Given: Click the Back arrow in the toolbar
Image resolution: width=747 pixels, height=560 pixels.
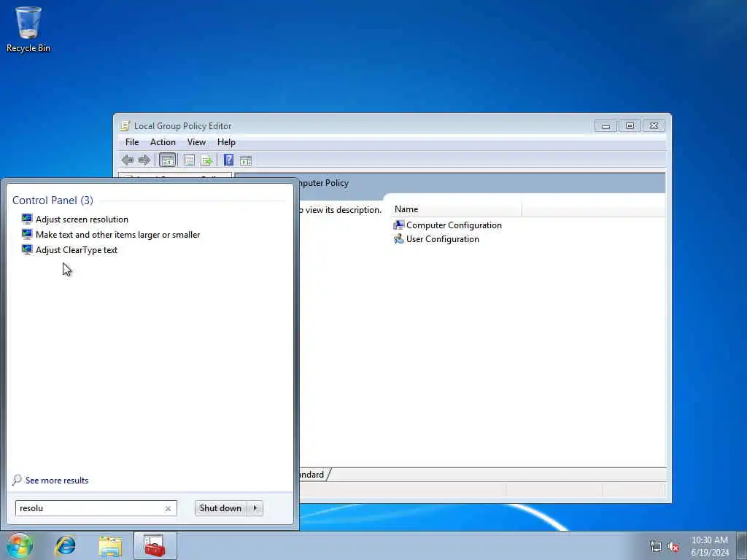Looking at the screenshot, I should [x=128, y=160].
